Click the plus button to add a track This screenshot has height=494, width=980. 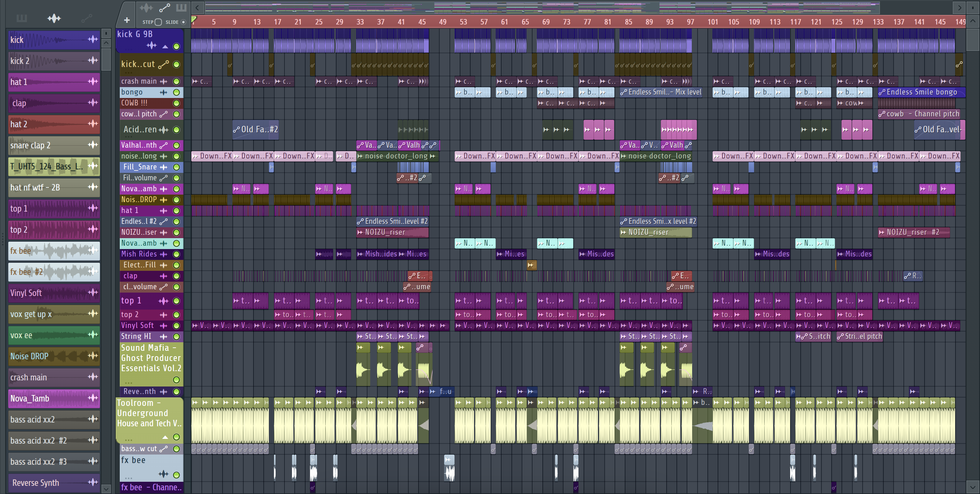127,20
